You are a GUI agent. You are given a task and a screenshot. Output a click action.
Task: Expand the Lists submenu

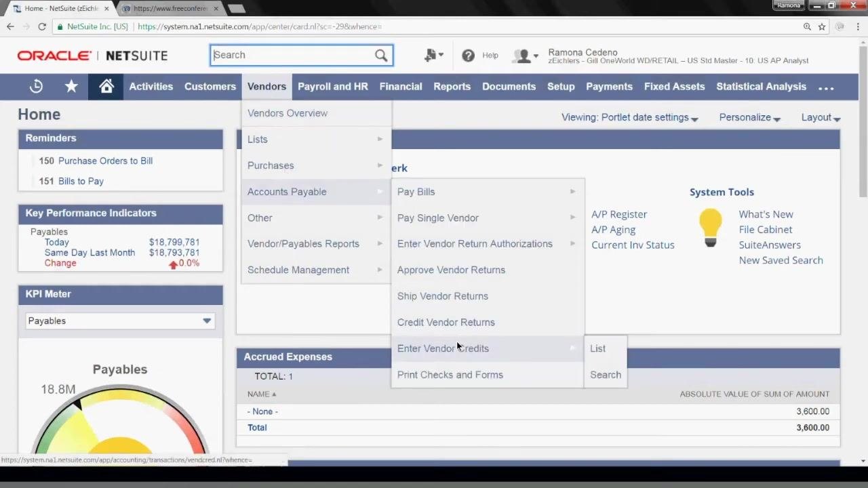point(316,139)
